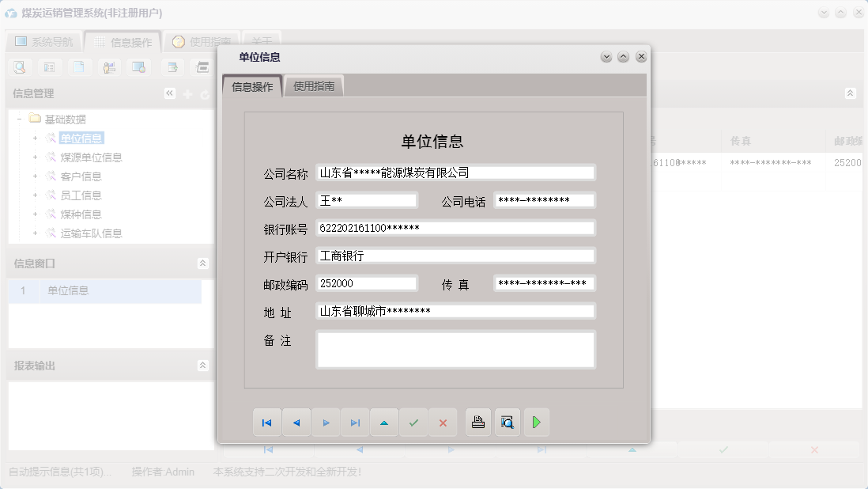Collapse the 报表输出 panel
Image resolution: width=868 pixels, height=489 pixels.
pos(203,365)
